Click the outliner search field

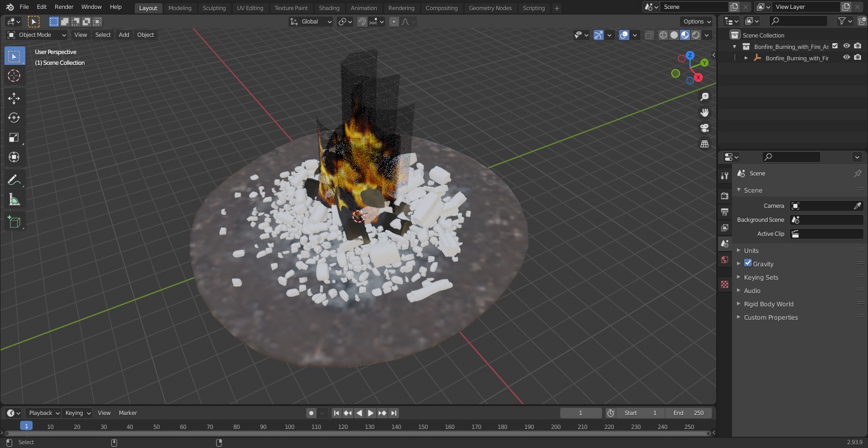click(x=797, y=21)
